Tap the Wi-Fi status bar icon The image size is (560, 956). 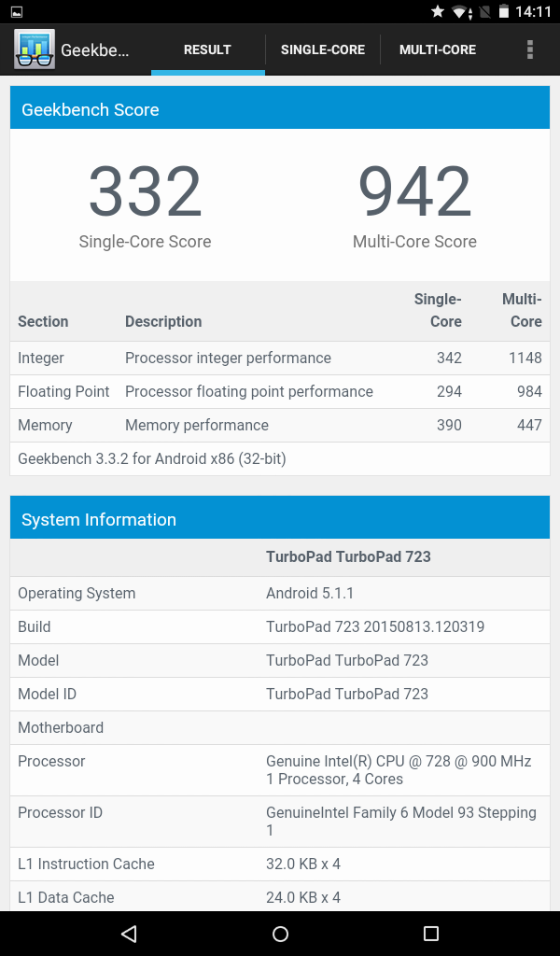click(x=460, y=12)
